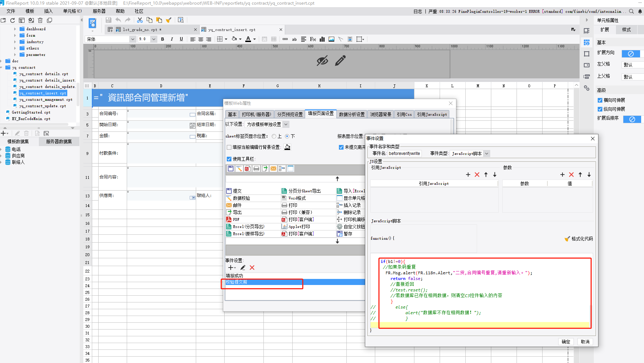
Task: Click the fill color bucket for row background
Action: coord(287,147)
